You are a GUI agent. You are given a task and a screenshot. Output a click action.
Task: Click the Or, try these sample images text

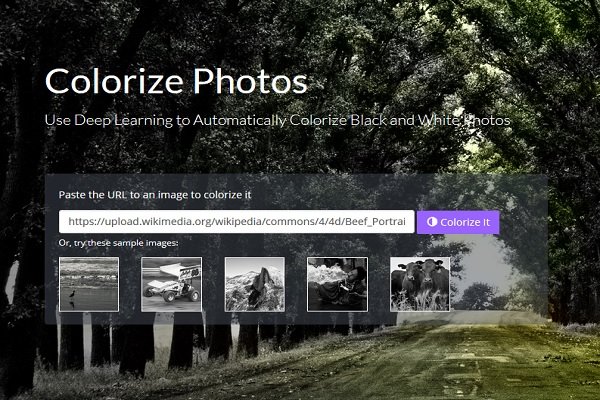click(118, 243)
